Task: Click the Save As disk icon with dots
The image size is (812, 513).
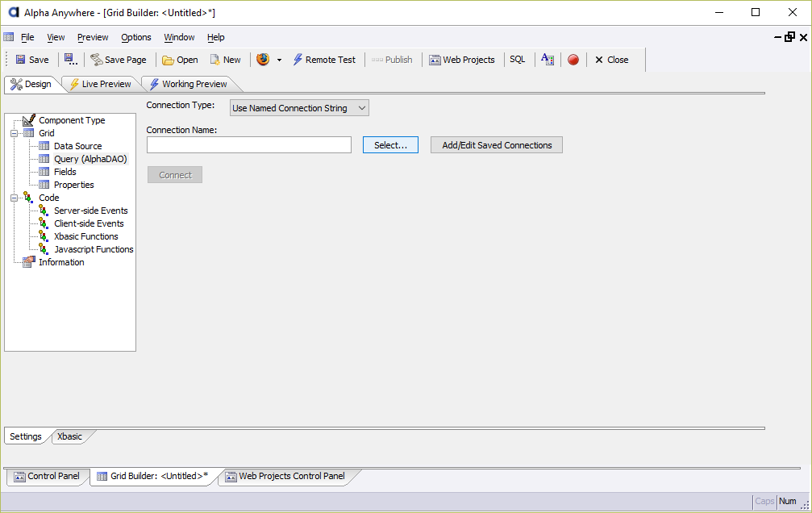Action: point(71,60)
